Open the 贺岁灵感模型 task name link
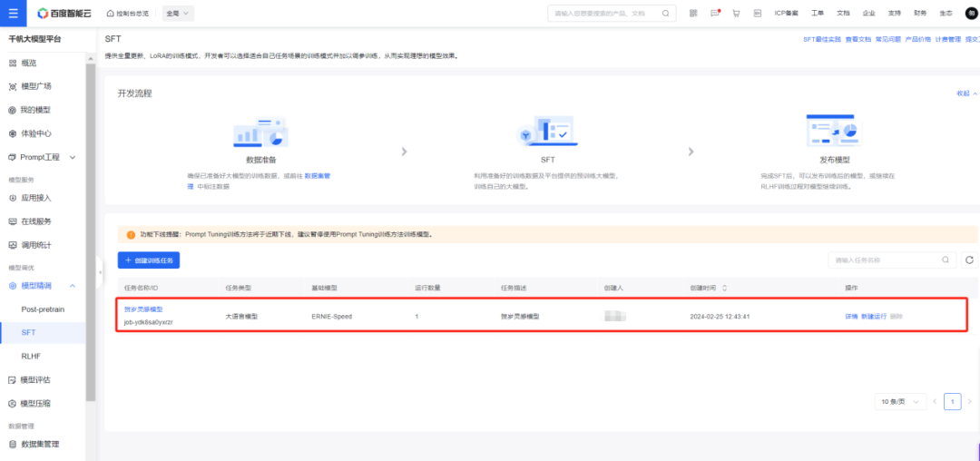 [x=143, y=309]
